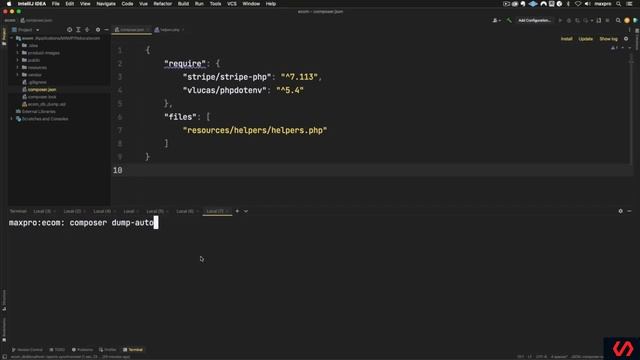This screenshot has width=640, height=360.
Task: Open Terminal panel gear settings
Action: pyautogui.click(x=620, y=211)
